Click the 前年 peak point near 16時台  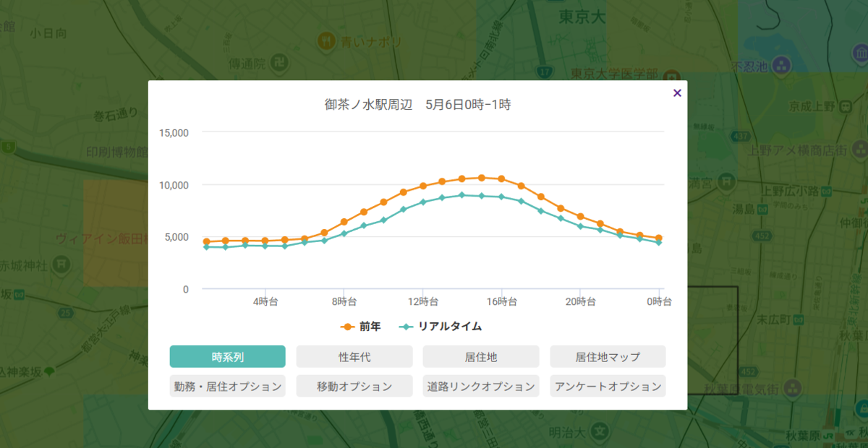point(482,177)
